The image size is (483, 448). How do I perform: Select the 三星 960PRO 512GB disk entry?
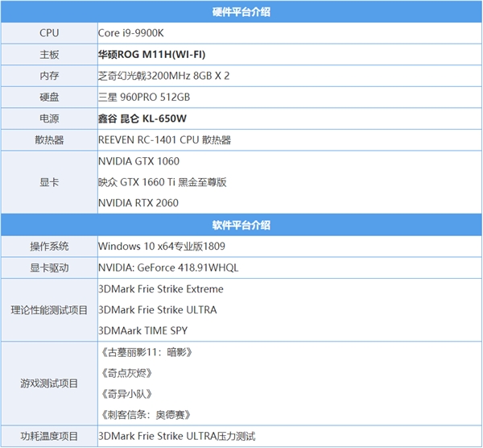click(144, 97)
